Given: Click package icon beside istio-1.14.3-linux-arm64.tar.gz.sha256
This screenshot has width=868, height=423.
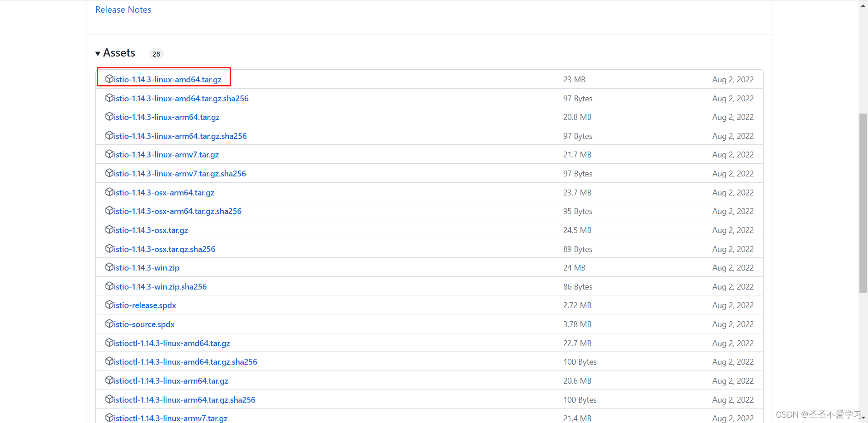Looking at the screenshot, I should point(109,135).
